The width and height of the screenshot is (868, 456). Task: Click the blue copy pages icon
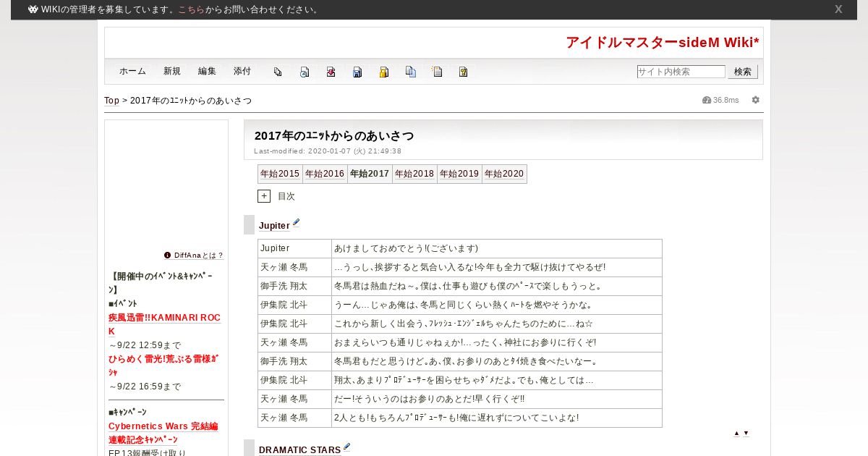(411, 72)
